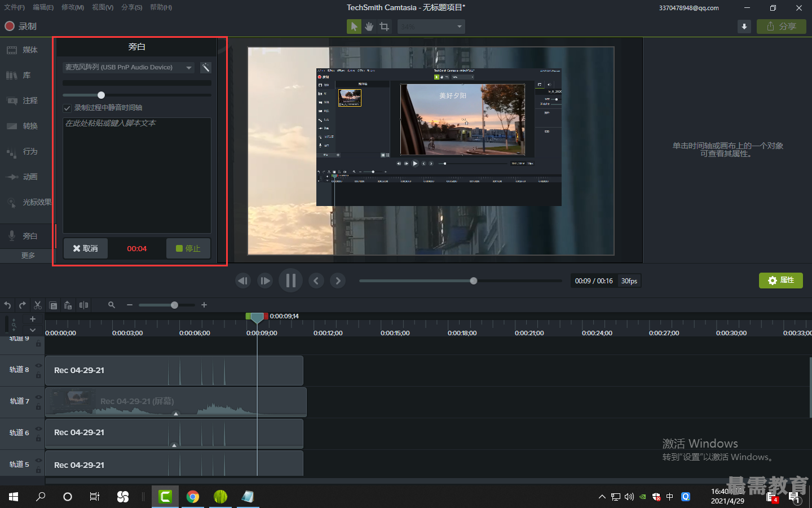Add a track with plus button
The width and height of the screenshot is (812, 508).
(33, 319)
